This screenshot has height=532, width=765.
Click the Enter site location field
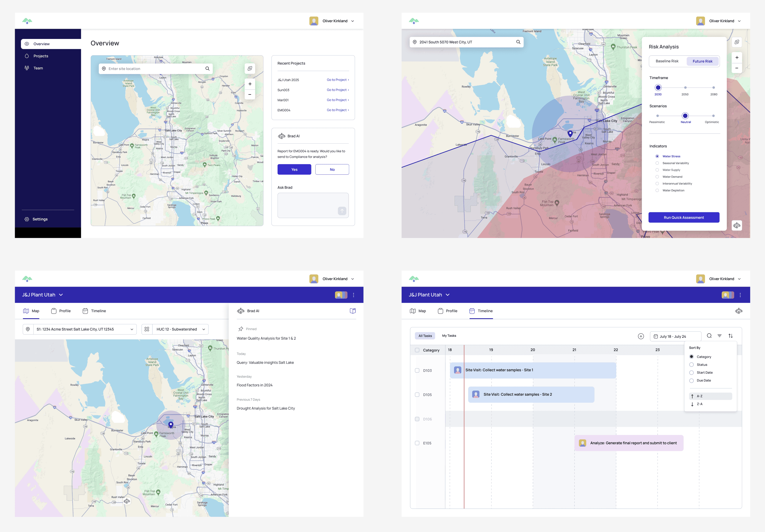tap(156, 69)
